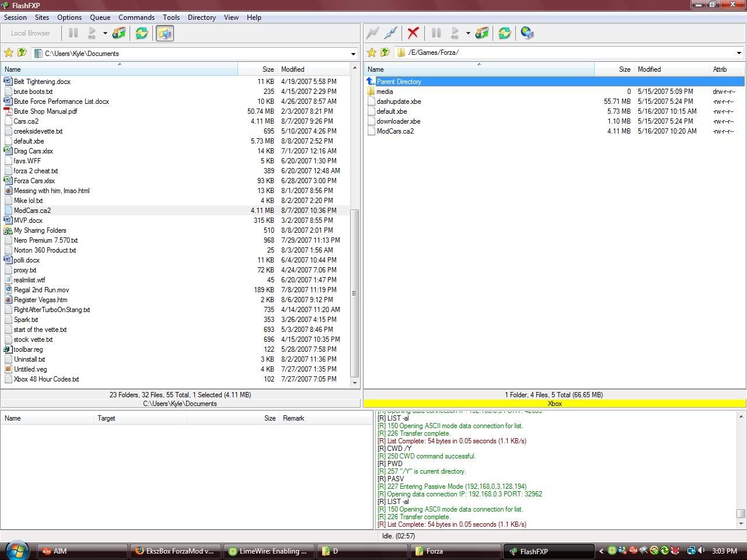The height and width of the screenshot is (560, 747).
Task: Open the local transfer button dropdown arrow
Action: pos(105,33)
